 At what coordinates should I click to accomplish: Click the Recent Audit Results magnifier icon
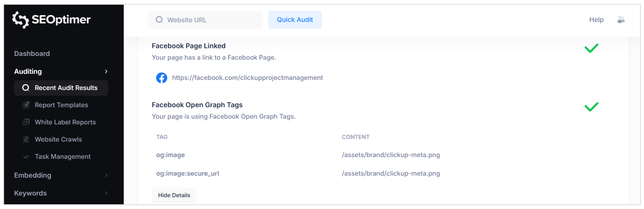coord(26,88)
